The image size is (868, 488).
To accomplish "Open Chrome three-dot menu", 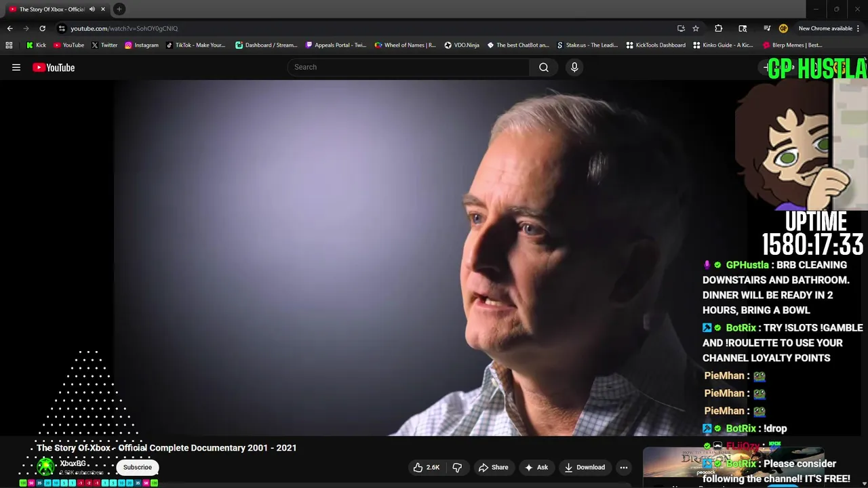I will tap(859, 28).
